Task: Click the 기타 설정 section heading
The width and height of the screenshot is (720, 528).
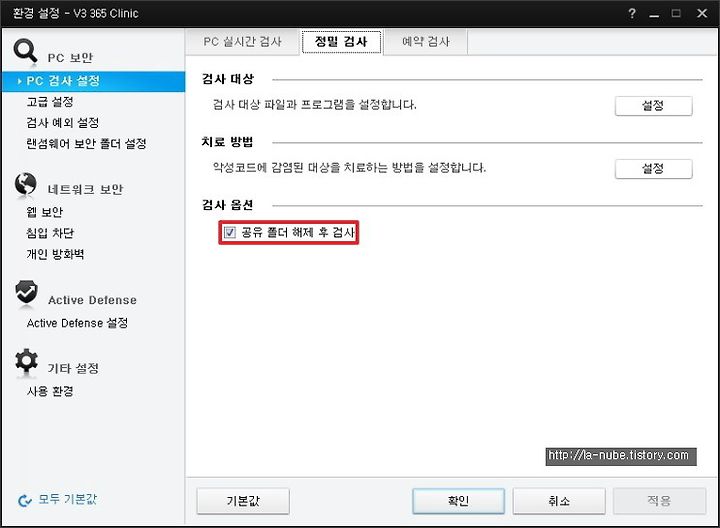Action: click(x=73, y=368)
